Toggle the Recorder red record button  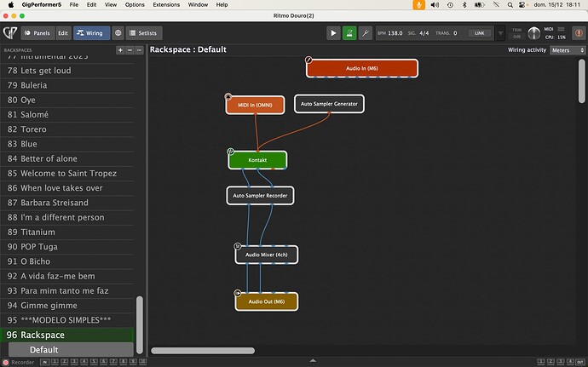(x=6, y=362)
